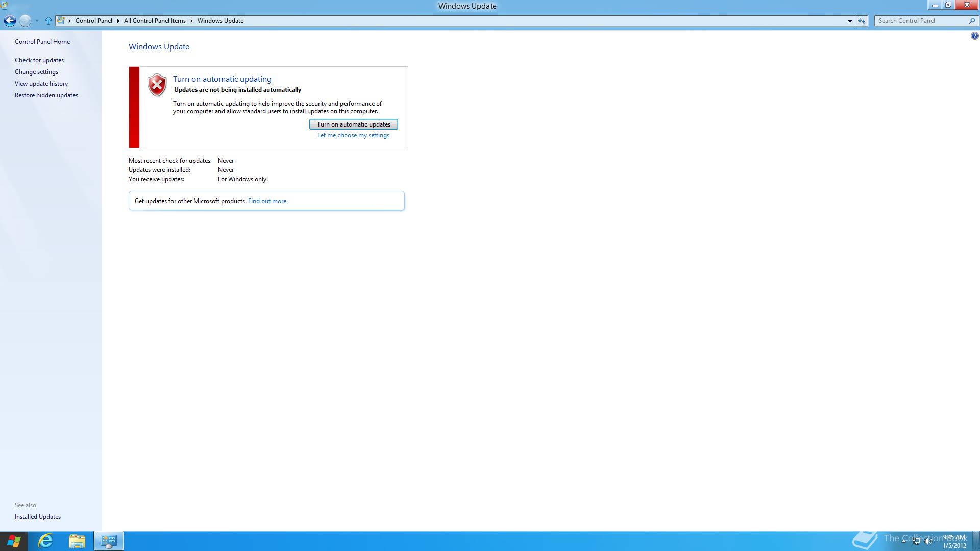Open View update history

(x=41, y=84)
